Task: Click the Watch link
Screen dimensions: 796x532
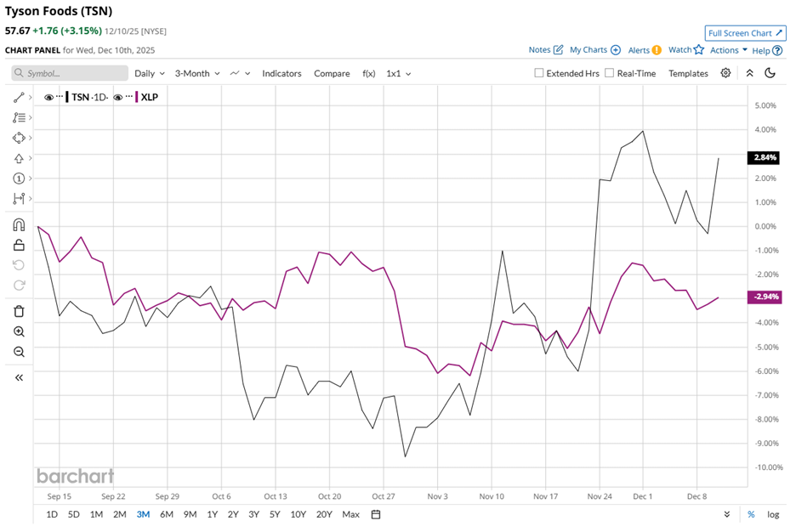Action: pos(679,49)
